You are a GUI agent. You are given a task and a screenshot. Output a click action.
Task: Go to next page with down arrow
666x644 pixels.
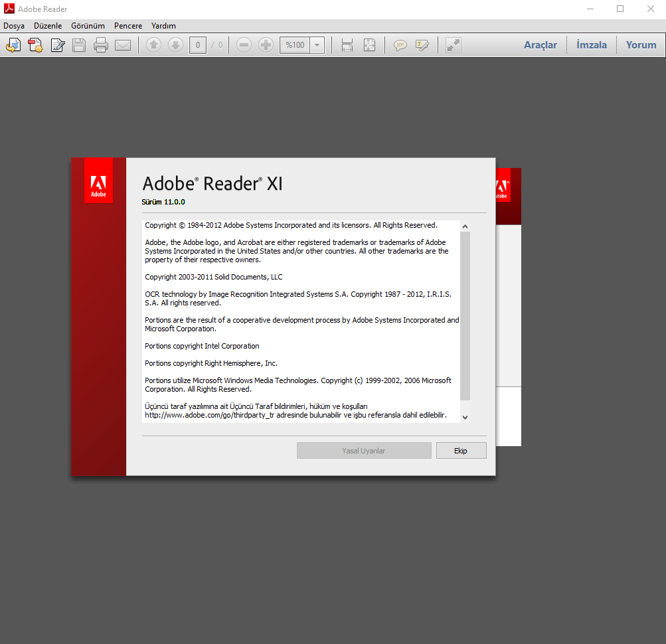175,45
